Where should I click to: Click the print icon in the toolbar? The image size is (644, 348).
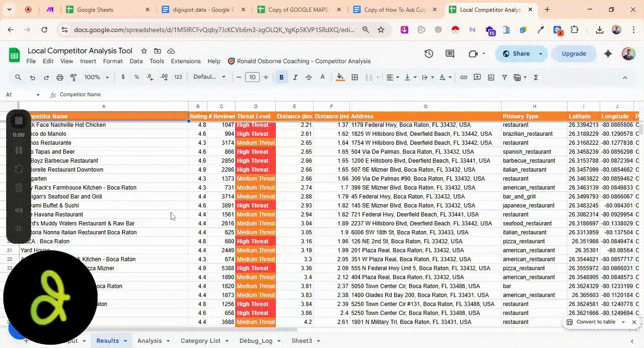pyautogui.click(x=60, y=77)
